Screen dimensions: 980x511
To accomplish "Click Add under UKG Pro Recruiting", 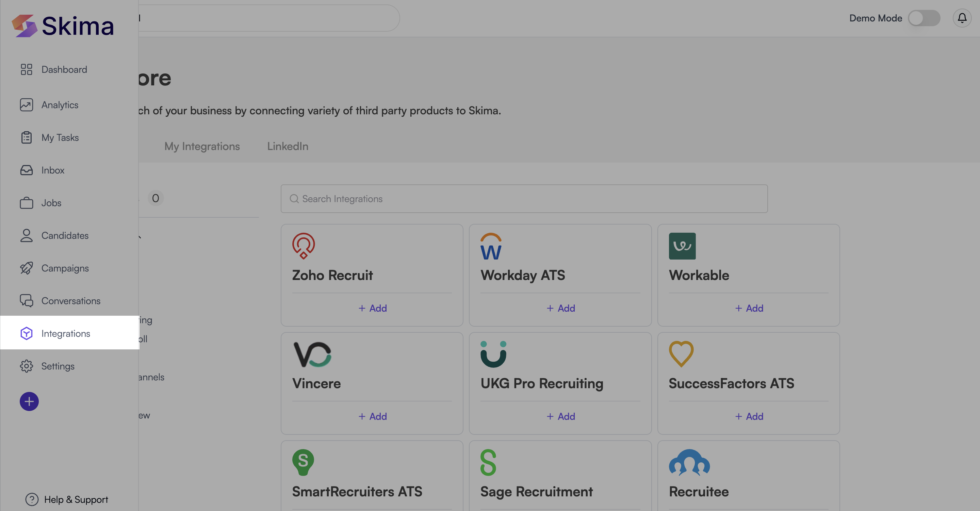I will (560, 416).
